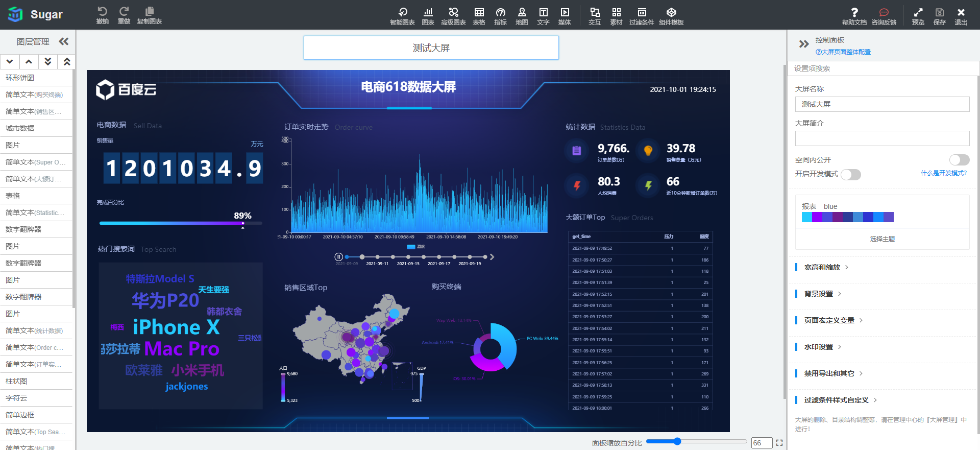Open the 组件模板 component templates tool
Image resolution: width=980 pixels, height=450 pixels.
[671, 16]
